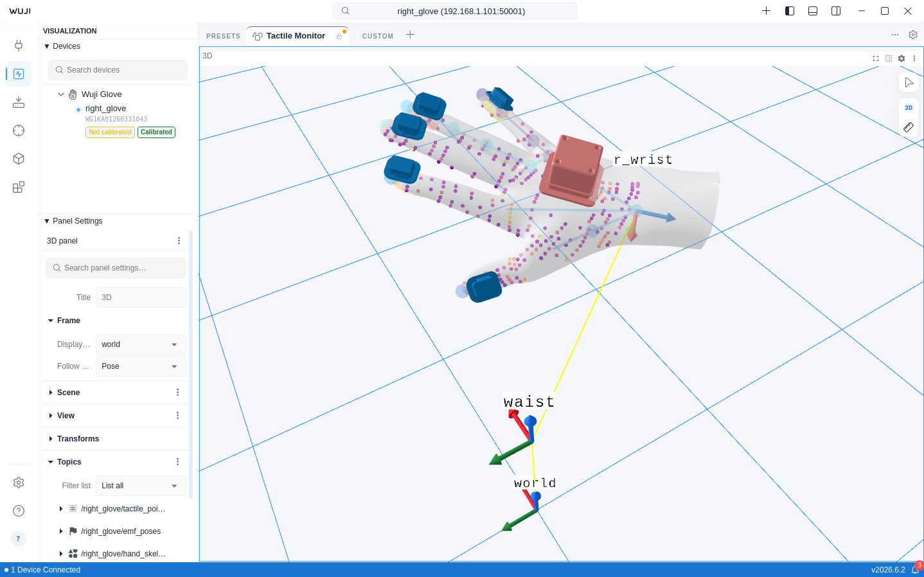This screenshot has width=924, height=577.
Task: Open the firmware download sidebar icon
Action: point(19,102)
